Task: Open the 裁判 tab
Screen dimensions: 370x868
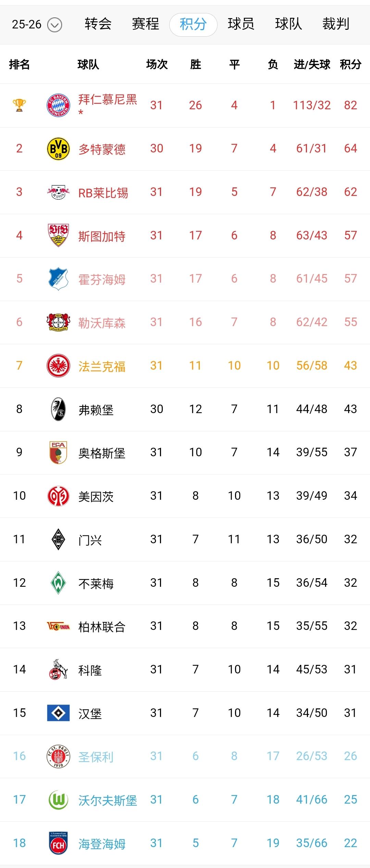Action: (x=336, y=24)
